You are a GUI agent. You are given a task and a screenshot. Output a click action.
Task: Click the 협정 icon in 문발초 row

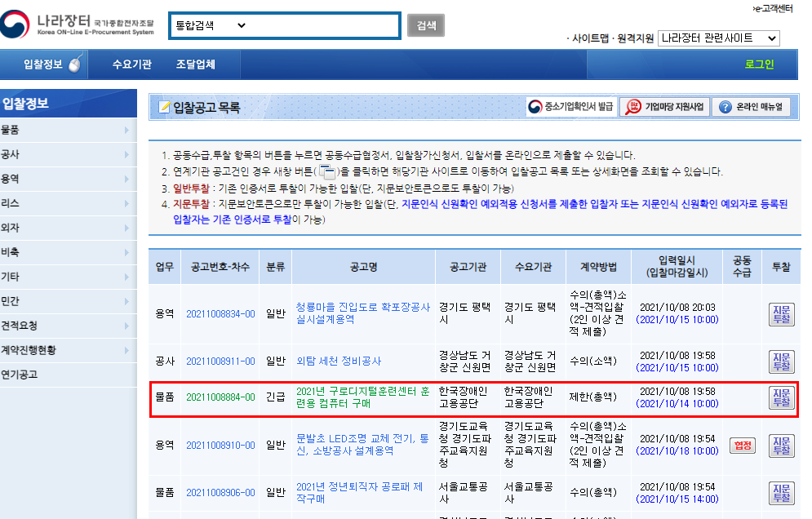click(743, 446)
